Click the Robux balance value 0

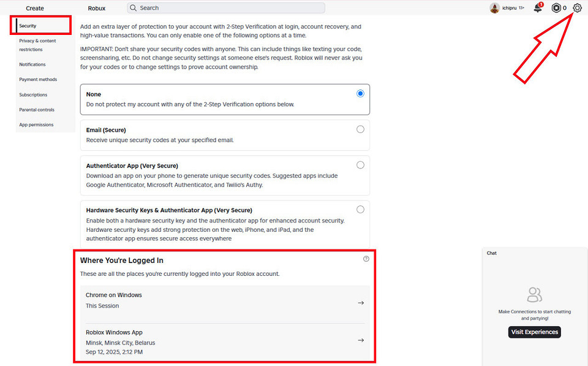pyautogui.click(x=565, y=8)
